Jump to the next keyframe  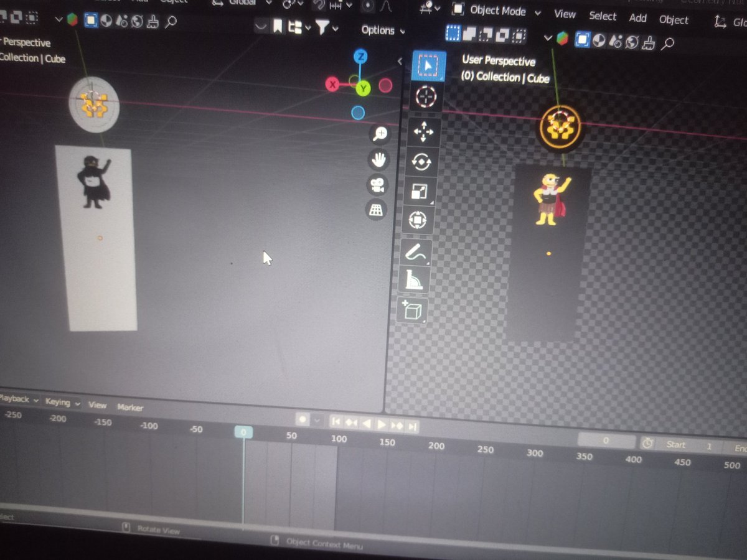click(x=397, y=426)
